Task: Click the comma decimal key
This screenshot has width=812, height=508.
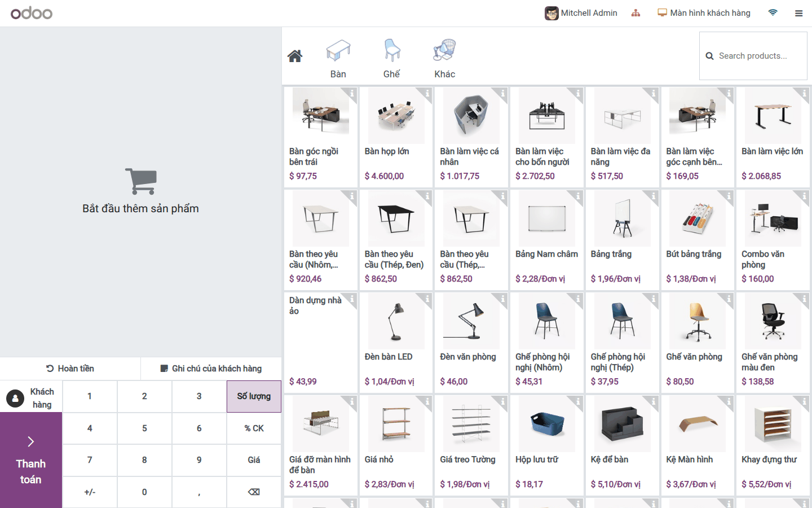Action: [199, 492]
